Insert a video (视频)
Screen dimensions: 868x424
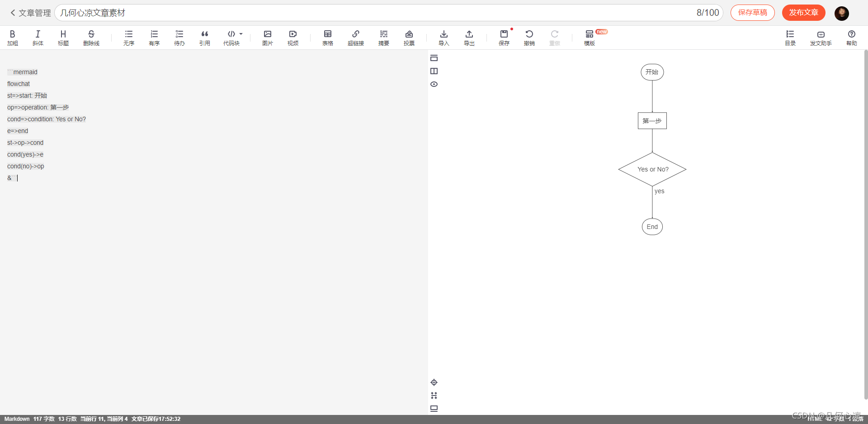[293, 38]
